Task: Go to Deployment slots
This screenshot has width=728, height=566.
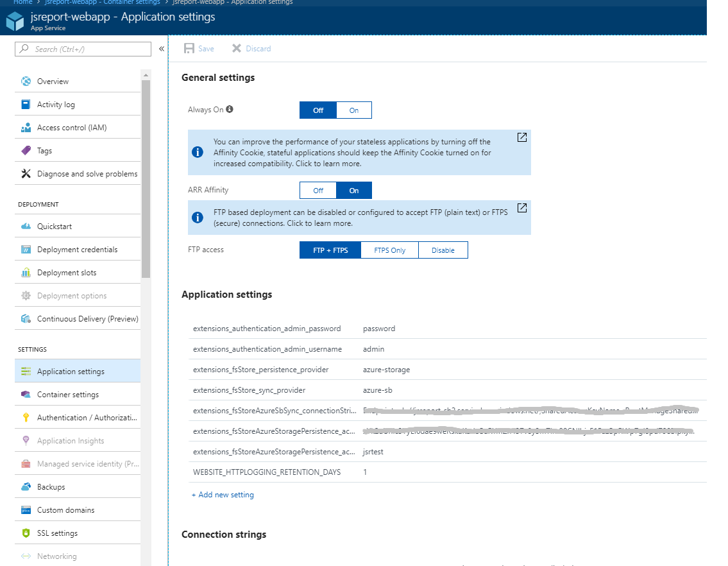Action: click(x=78, y=273)
